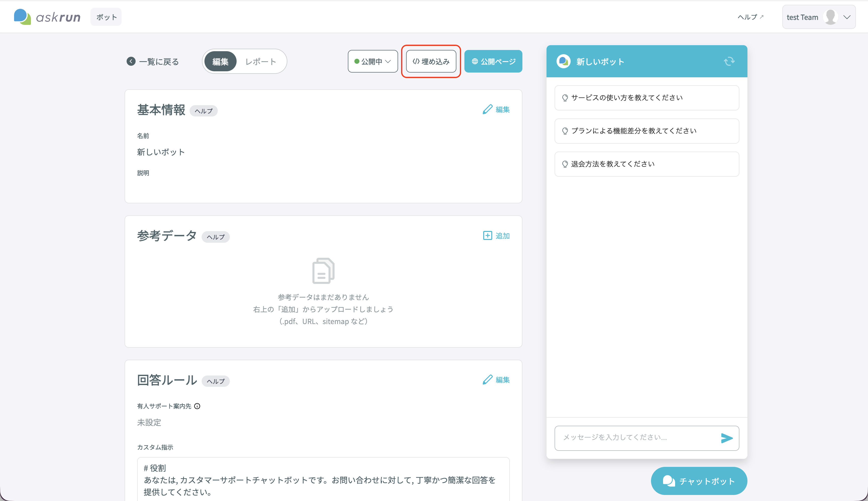Click the 埋め込み embed button
This screenshot has width=868, height=501.
point(431,61)
